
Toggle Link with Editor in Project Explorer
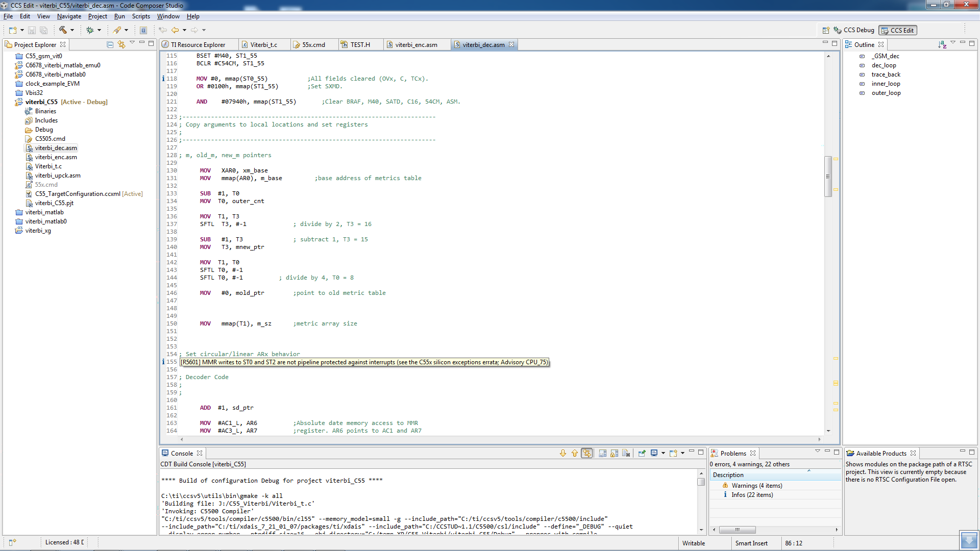121,44
